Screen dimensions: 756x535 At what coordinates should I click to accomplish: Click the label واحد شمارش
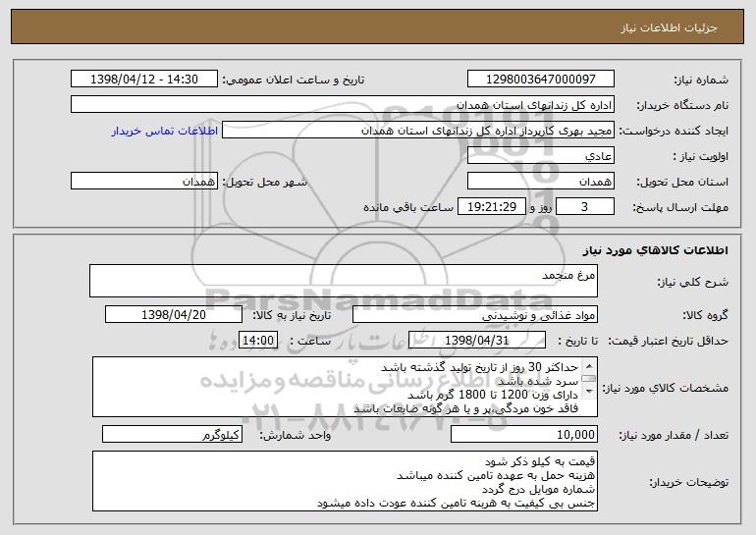click(x=296, y=435)
